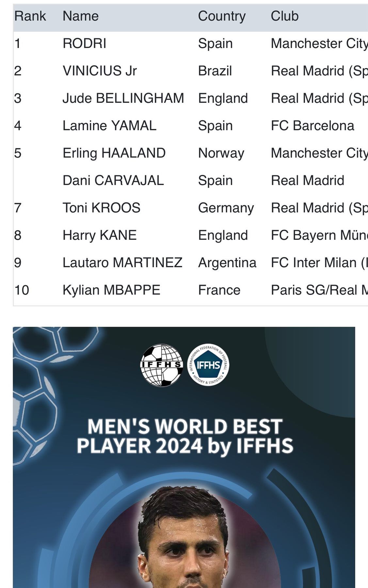Select Kylian MBAPPE row name
Image resolution: width=368 pixels, height=588 pixels.
pos(111,290)
